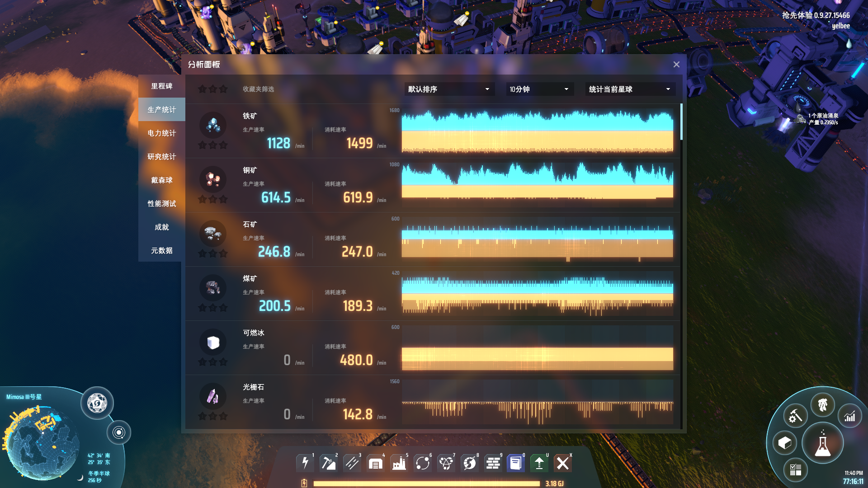868x488 pixels.
Task: Favorite 煤矿 with star rating
Action: (x=212, y=308)
